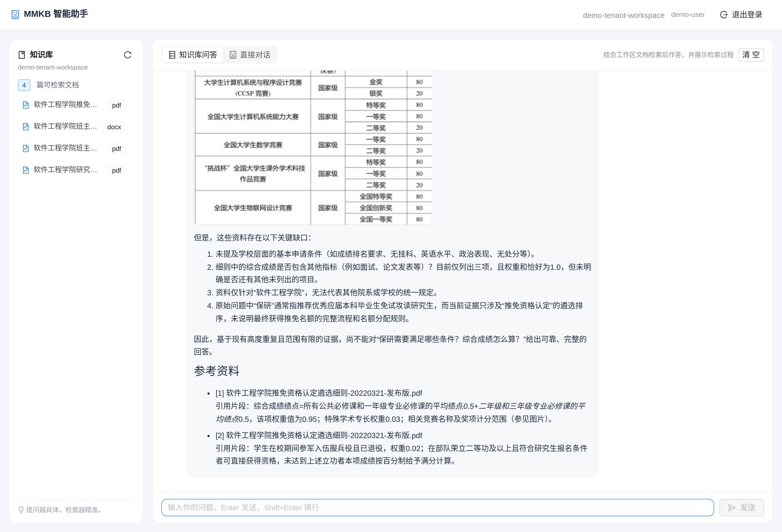Screen dimensions: 782x532
Task: Click the lightbulb tip icon
Action: tap(21, 510)
